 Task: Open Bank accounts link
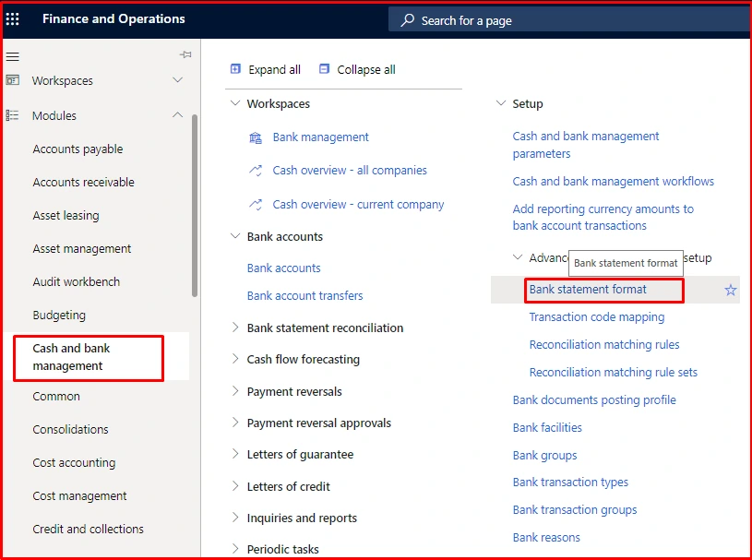click(x=283, y=268)
